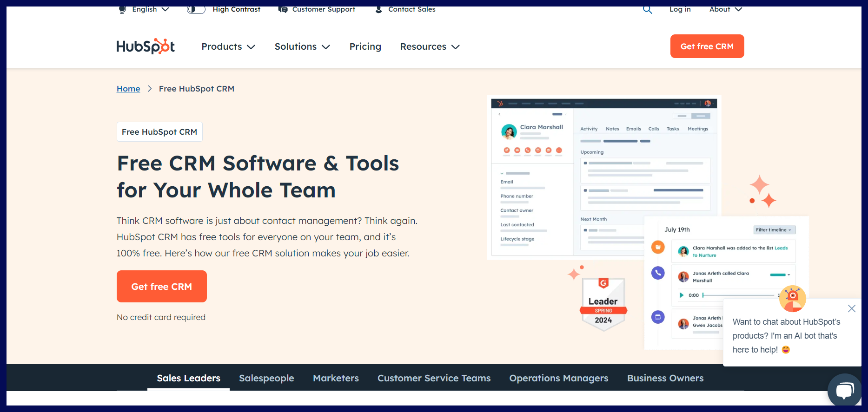The image size is (868, 412).
Task: Click the Contact Sales person icon
Action: point(378,10)
